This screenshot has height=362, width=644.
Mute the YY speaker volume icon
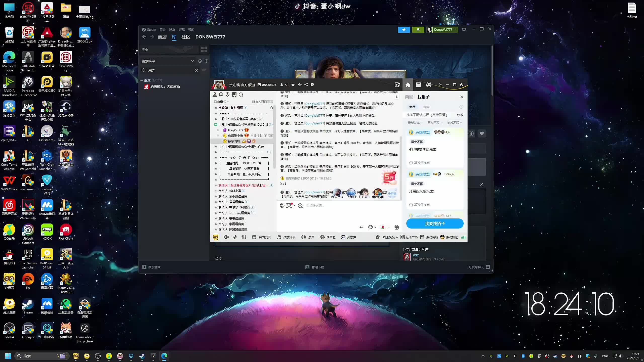(x=226, y=237)
